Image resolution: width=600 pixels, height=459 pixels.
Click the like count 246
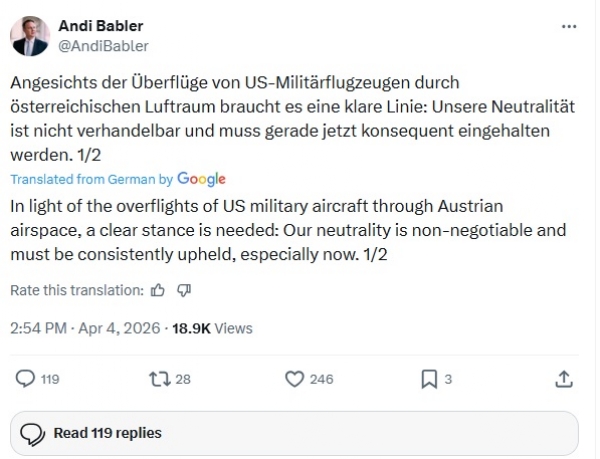(322, 380)
